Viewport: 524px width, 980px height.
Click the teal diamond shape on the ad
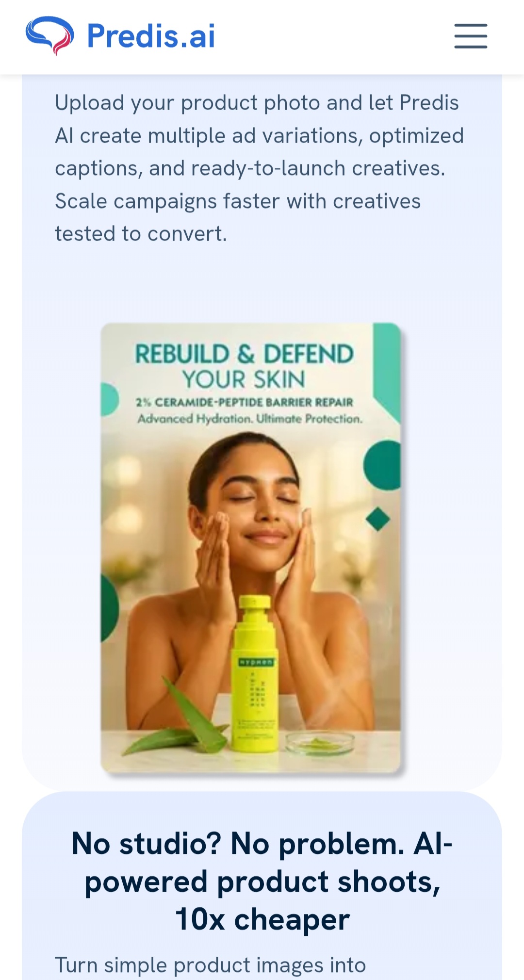(x=377, y=519)
